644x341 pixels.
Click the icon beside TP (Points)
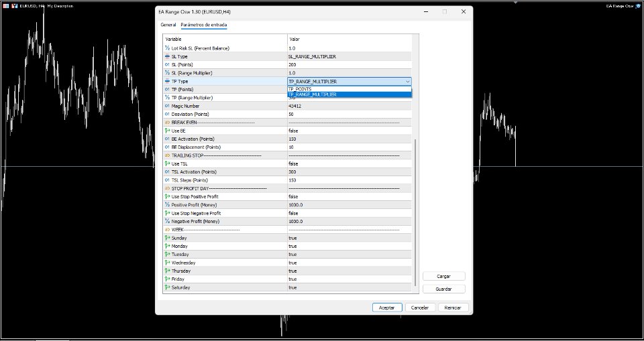(x=167, y=90)
